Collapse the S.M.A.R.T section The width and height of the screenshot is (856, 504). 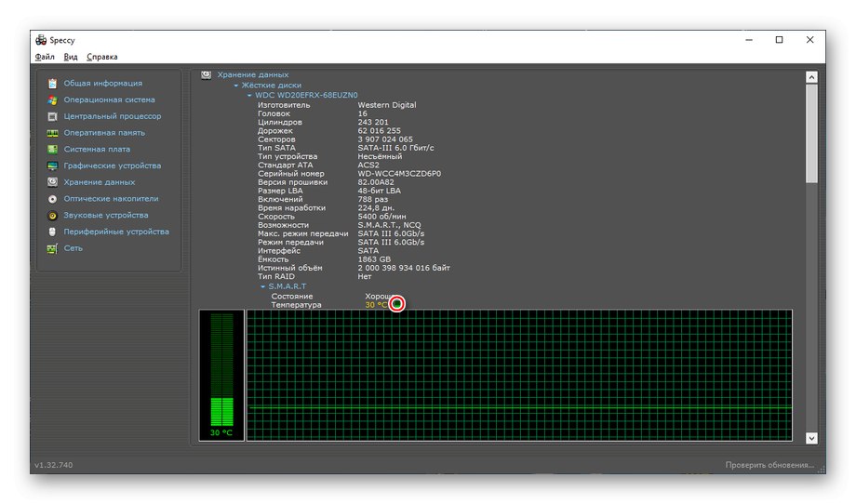[262, 286]
